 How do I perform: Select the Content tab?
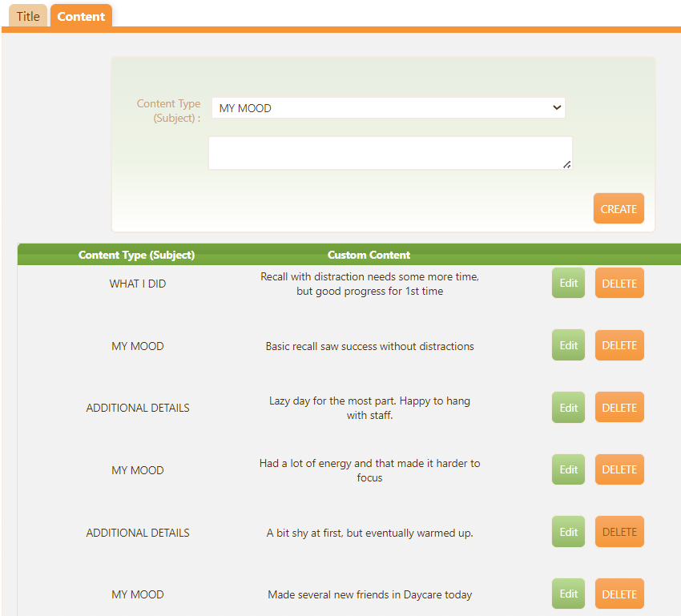[81, 17]
